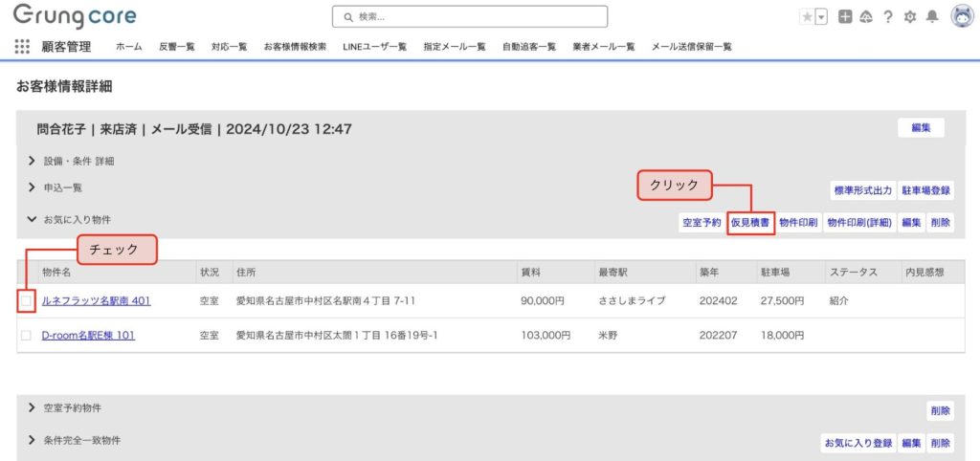
Task: Open the LINEユーザ一覧 tab
Action: pyautogui.click(x=374, y=46)
